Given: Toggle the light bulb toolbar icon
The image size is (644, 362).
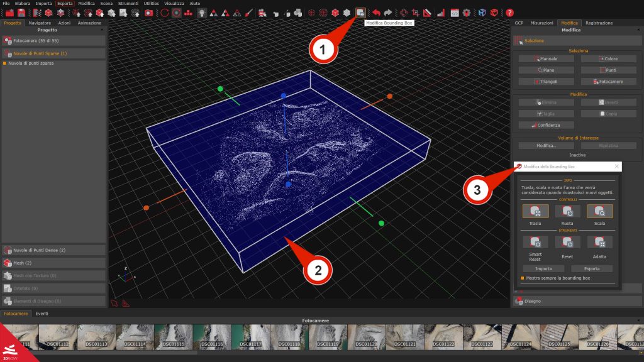Looking at the screenshot, I should (202, 13).
